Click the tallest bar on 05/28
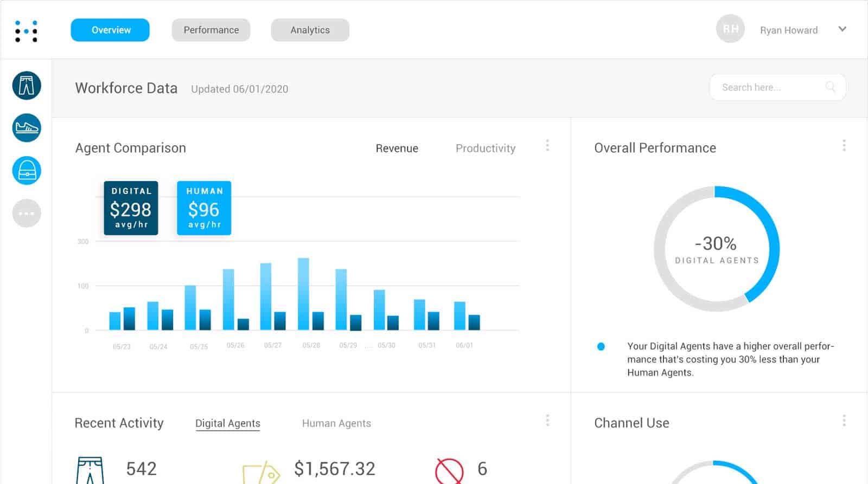868x484 pixels. pyautogui.click(x=304, y=294)
